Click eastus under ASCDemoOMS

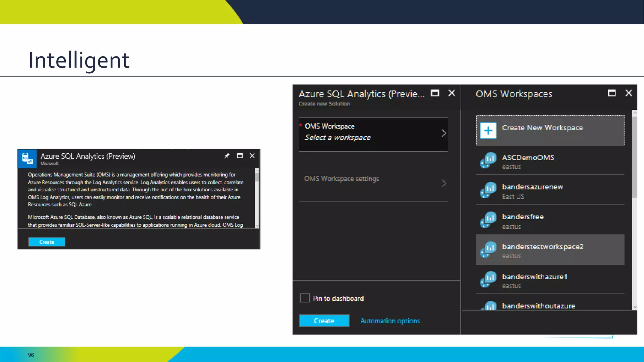point(512,167)
